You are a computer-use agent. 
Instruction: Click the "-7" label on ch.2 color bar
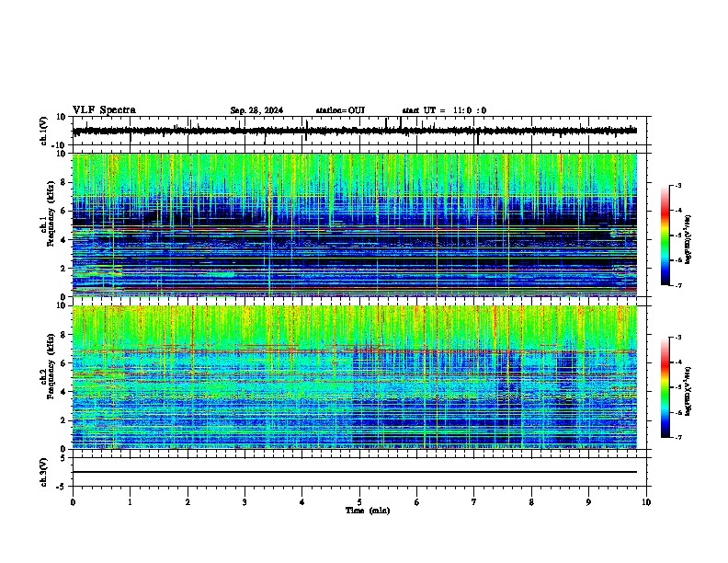[678, 437]
